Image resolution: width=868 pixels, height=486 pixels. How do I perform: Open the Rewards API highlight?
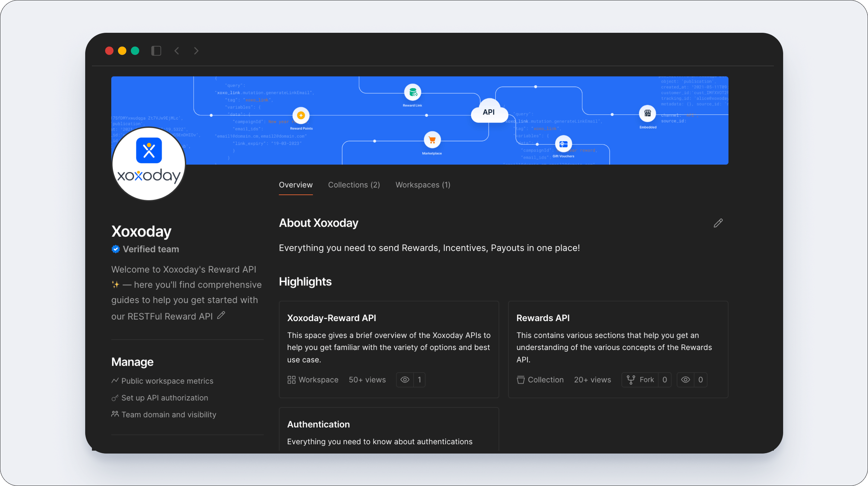click(x=618, y=350)
